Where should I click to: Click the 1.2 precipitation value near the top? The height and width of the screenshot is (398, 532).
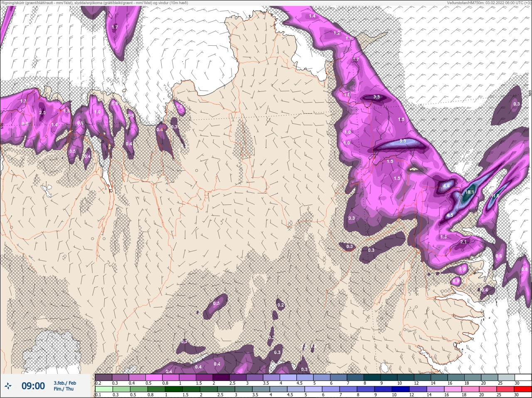point(337,33)
